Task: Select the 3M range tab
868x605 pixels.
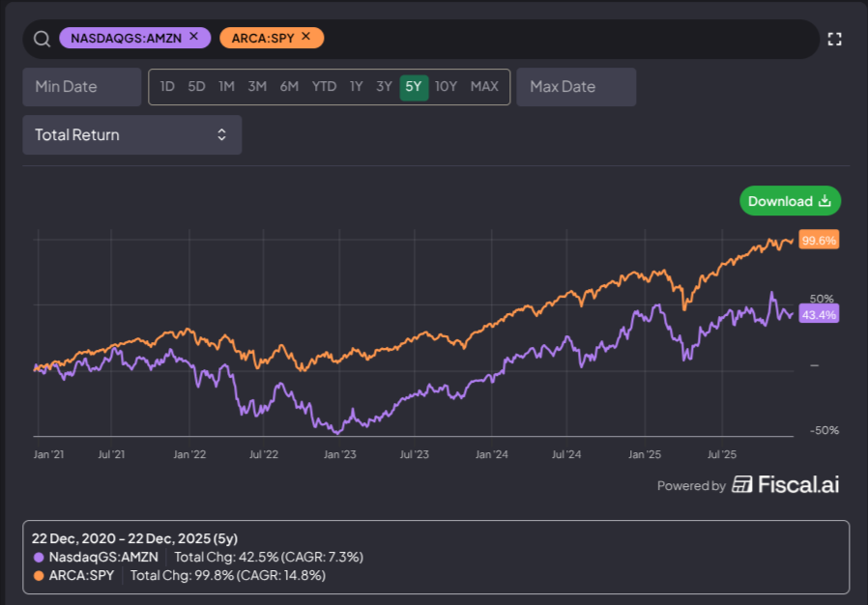Action: (256, 86)
